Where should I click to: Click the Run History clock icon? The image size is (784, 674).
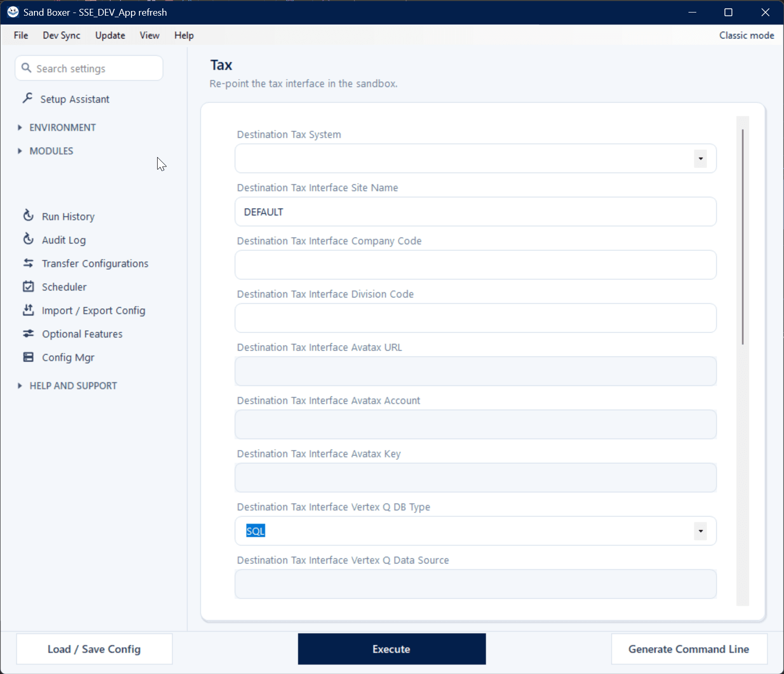28,215
